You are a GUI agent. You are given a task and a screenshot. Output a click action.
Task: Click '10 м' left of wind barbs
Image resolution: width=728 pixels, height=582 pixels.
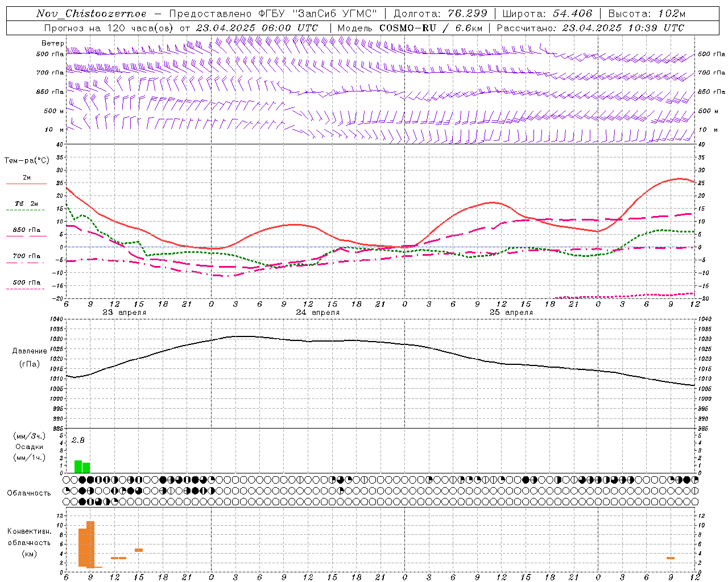click(x=54, y=130)
